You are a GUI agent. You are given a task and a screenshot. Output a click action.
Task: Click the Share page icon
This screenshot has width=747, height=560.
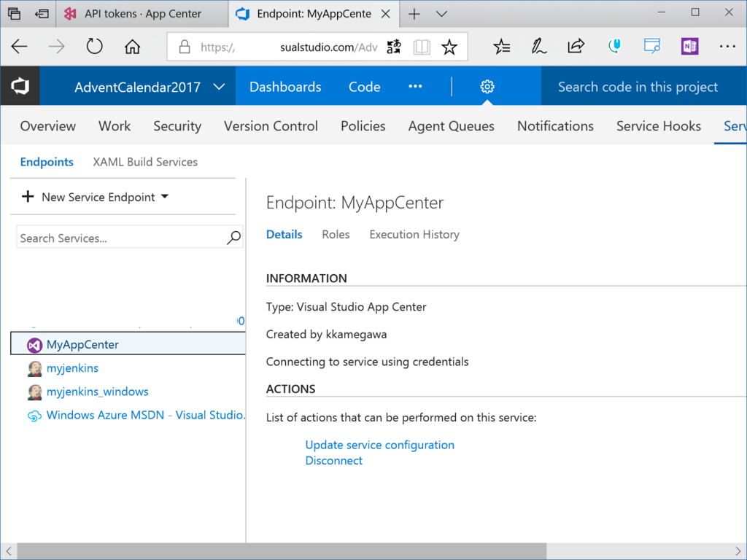click(x=576, y=46)
